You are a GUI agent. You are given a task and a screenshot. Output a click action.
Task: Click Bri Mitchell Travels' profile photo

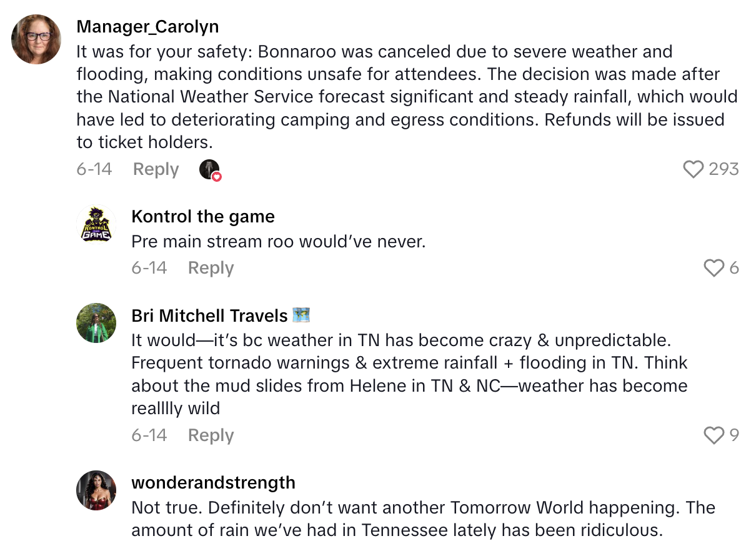coord(96,323)
